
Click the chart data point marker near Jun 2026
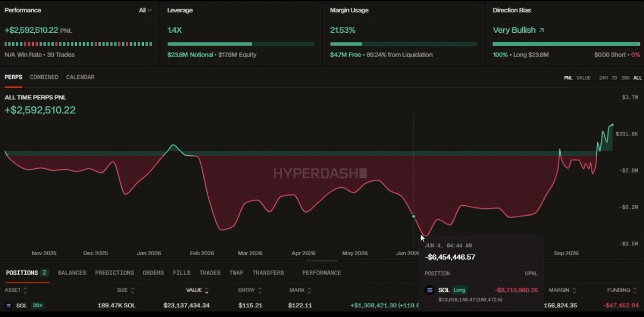[x=413, y=217]
